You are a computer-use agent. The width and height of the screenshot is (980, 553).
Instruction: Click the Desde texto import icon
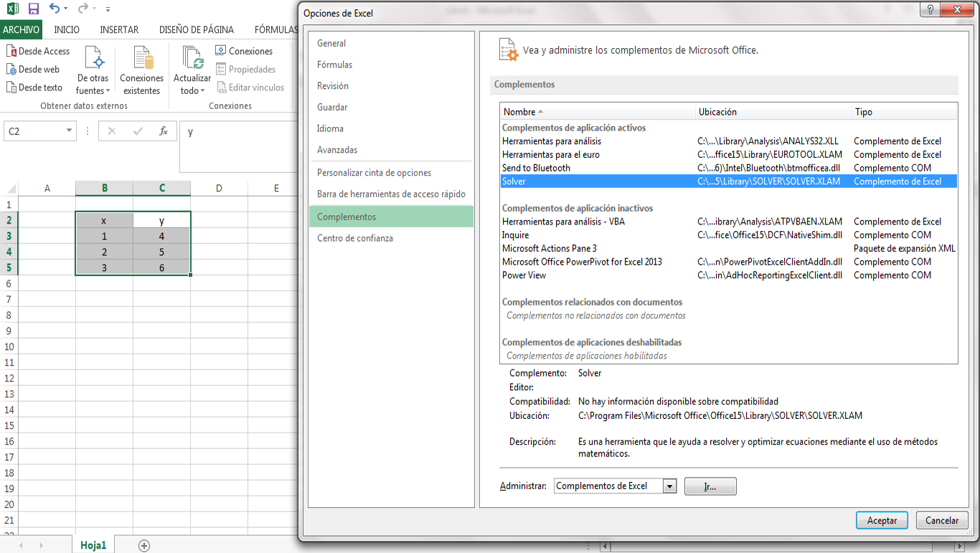pos(12,88)
